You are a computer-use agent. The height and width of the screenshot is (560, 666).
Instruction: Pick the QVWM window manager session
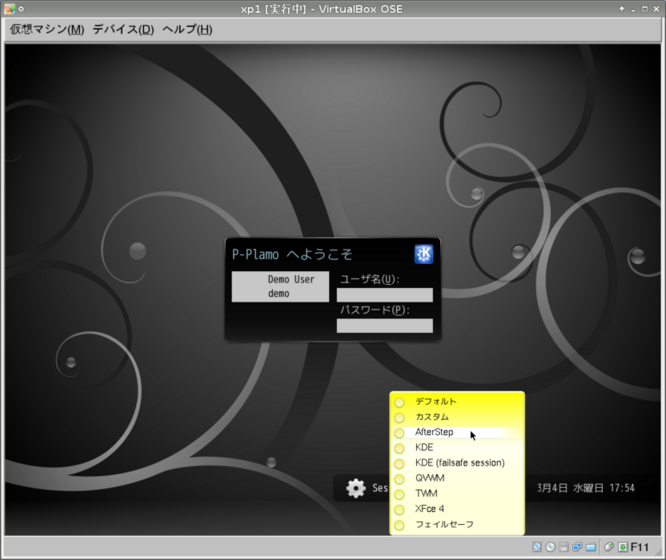coord(457,478)
